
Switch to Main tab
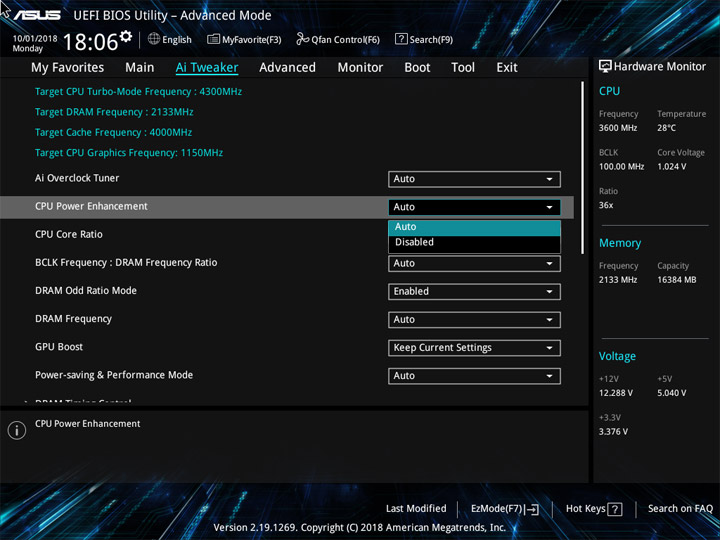pyautogui.click(x=140, y=68)
